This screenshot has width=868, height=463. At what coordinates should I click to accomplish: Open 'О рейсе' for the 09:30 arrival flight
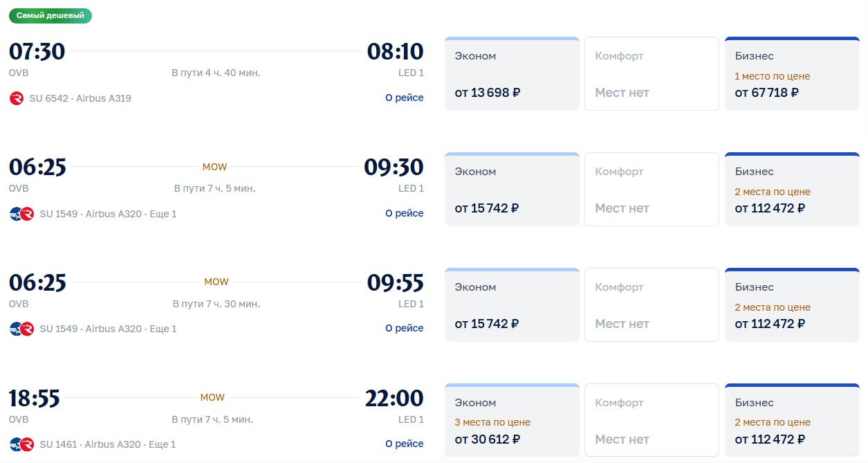coord(404,213)
